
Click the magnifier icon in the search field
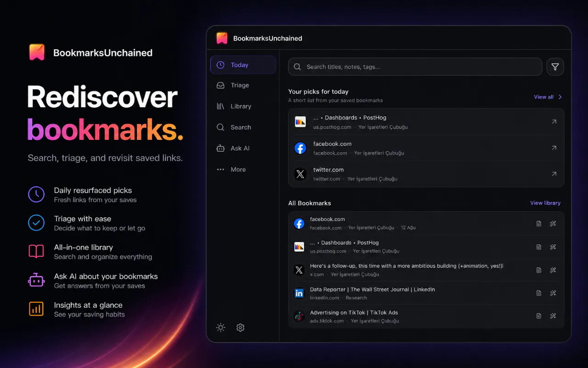(x=297, y=67)
